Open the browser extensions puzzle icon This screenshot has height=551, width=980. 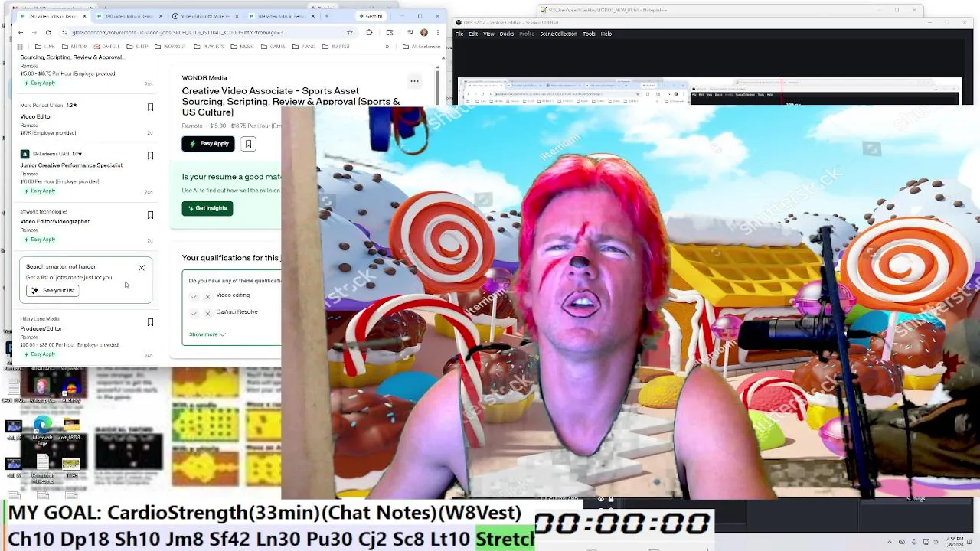(369, 32)
